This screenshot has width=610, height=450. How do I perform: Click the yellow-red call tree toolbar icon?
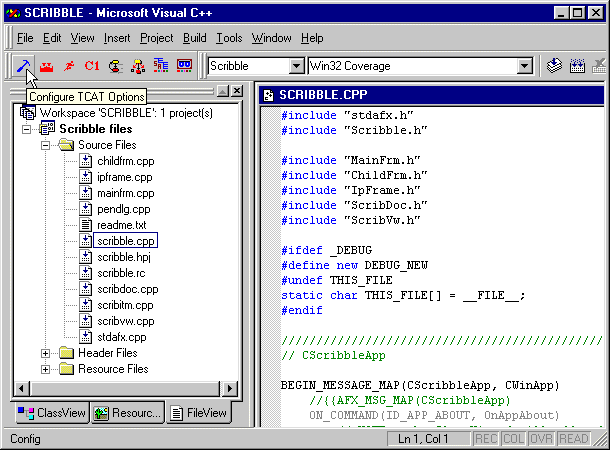pyautogui.click(x=138, y=66)
